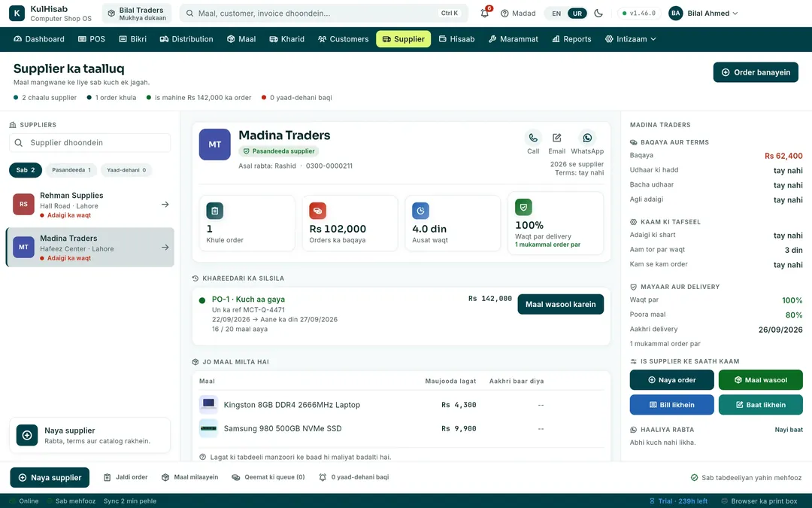Click the Khule order clipboard icon
The height and width of the screenshot is (508, 812).
coord(214,211)
